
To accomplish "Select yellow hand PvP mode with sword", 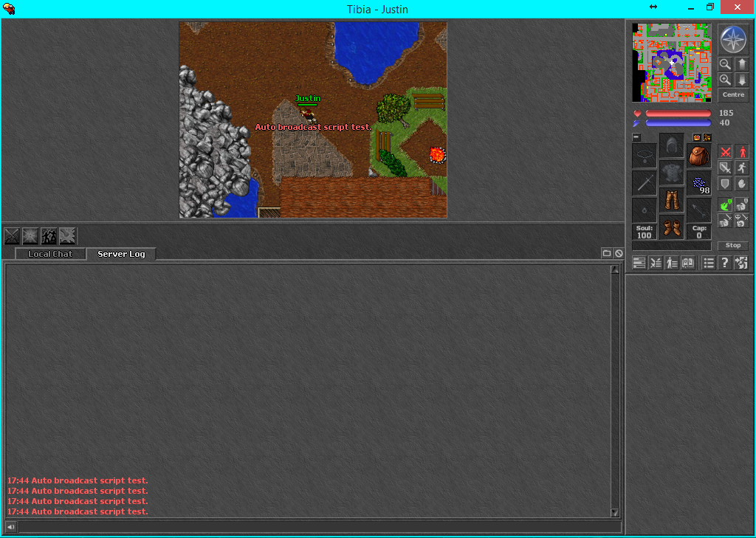I will coord(725,221).
